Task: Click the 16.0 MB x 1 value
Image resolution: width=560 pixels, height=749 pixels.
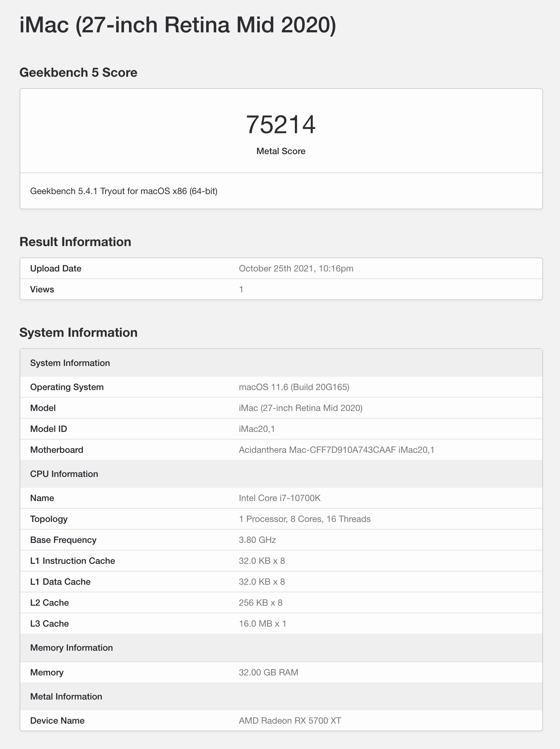Action: click(263, 624)
